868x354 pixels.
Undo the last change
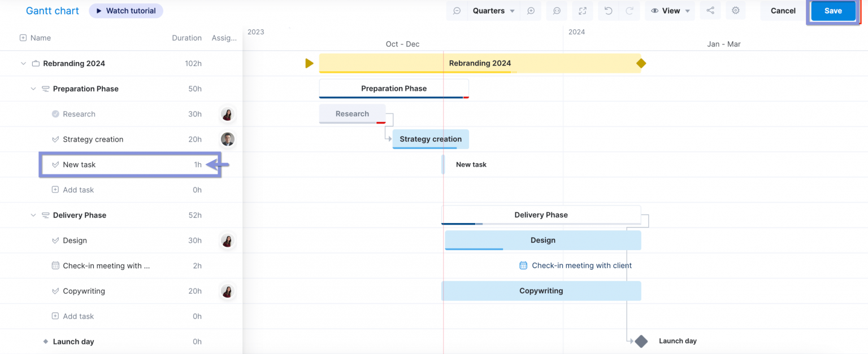point(609,11)
